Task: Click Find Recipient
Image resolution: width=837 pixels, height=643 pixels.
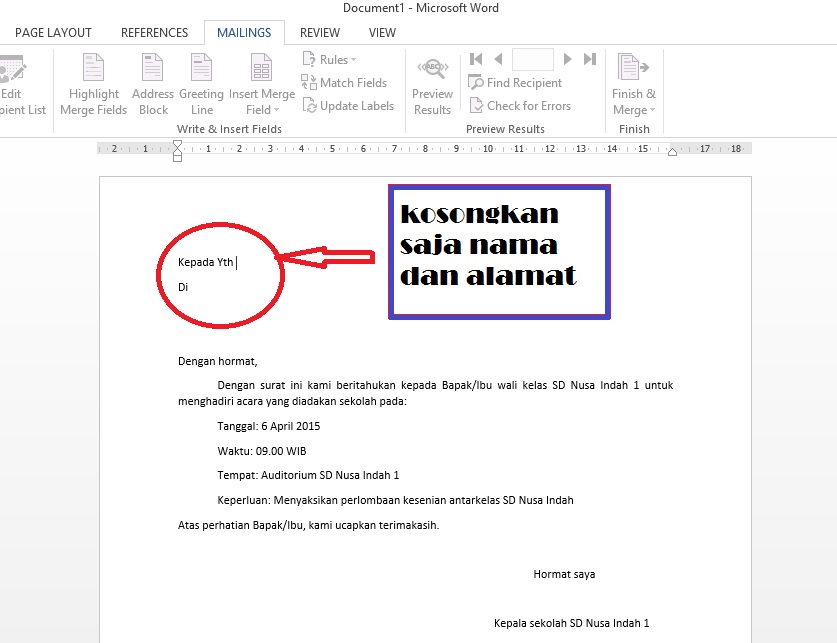Action: tap(515, 83)
